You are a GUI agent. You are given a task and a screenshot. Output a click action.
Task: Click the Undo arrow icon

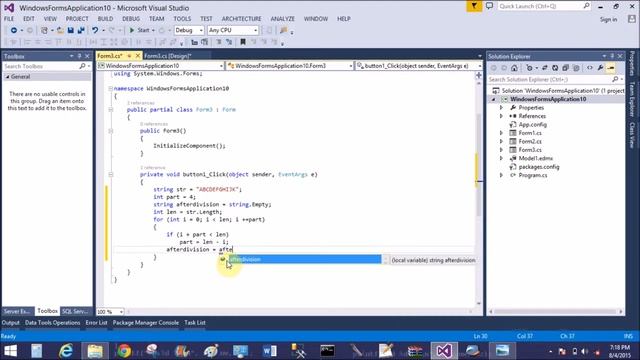(x=95, y=30)
